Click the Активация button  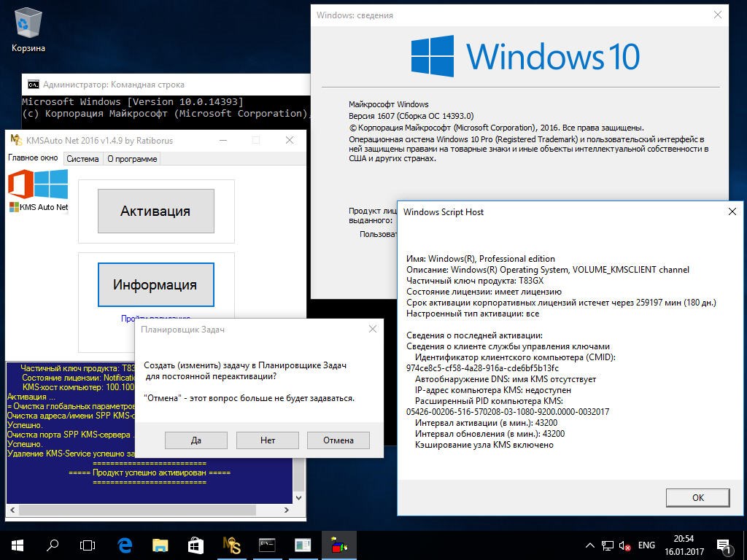click(x=156, y=211)
